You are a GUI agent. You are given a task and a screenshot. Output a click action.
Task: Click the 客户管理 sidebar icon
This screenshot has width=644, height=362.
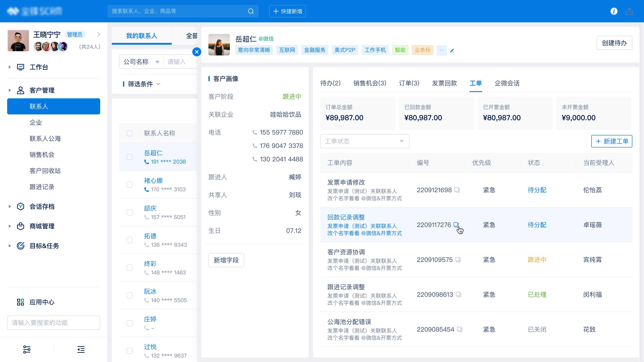click(x=21, y=90)
